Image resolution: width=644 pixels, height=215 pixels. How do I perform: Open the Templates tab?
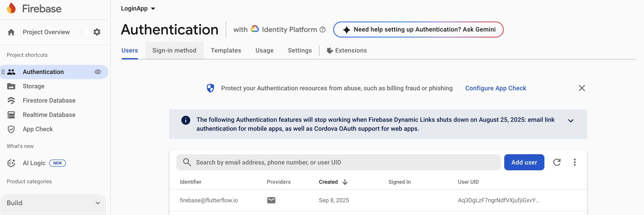click(x=226, y=51)
